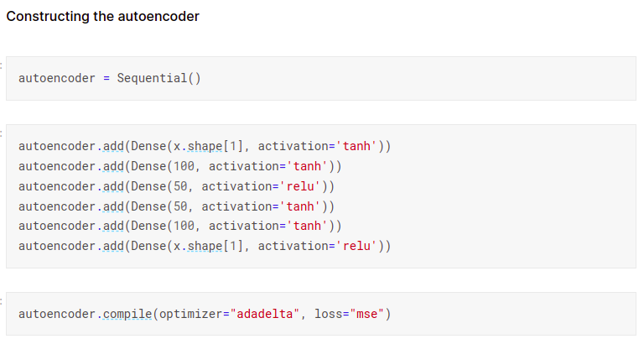Click the loss keyword argument
The width and height of the screenshot is (644, 344).
(329, 315)
